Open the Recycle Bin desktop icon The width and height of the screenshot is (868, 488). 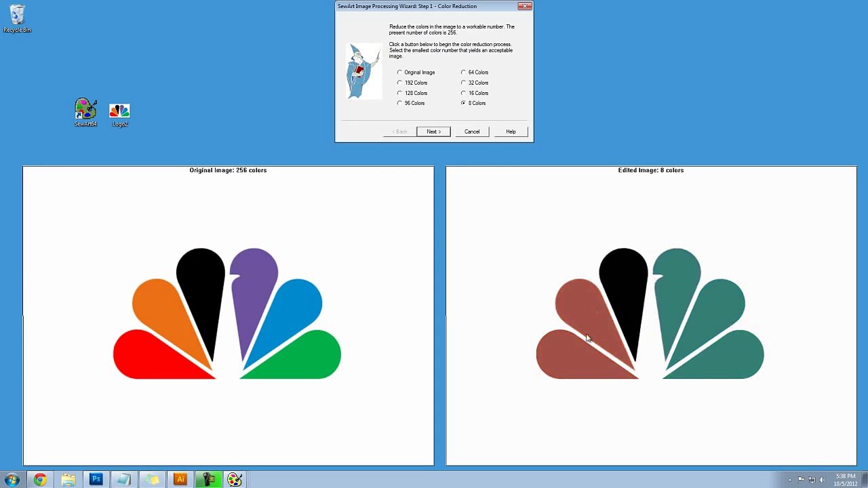pyautogui.click(x=17, y=18)
